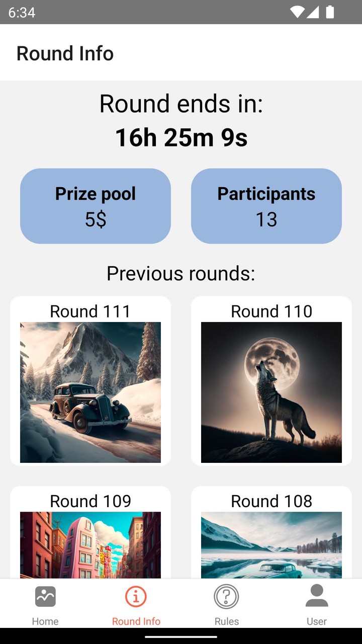View the Round 109 colorful street image
Image resolution: width=362 pixels, height=644 pixels.
tap(90, 545)
